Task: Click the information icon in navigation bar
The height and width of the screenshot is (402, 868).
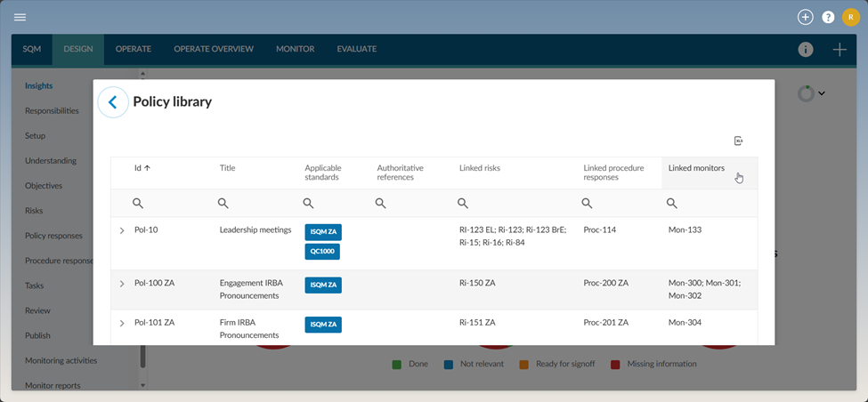Action: click(806, 50)
